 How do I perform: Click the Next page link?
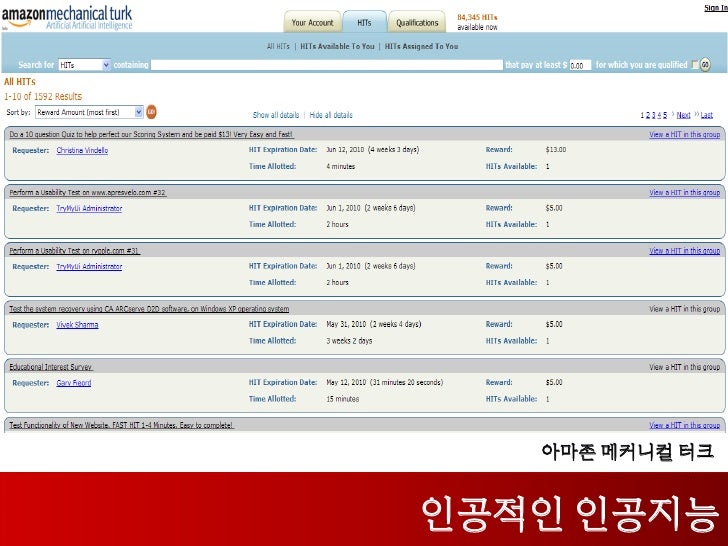[x=683, y=115]
